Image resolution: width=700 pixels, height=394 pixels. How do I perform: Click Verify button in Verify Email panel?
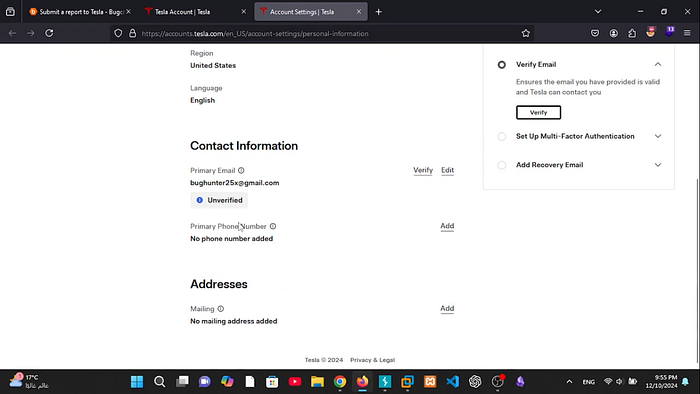click(x=538, y=112)
